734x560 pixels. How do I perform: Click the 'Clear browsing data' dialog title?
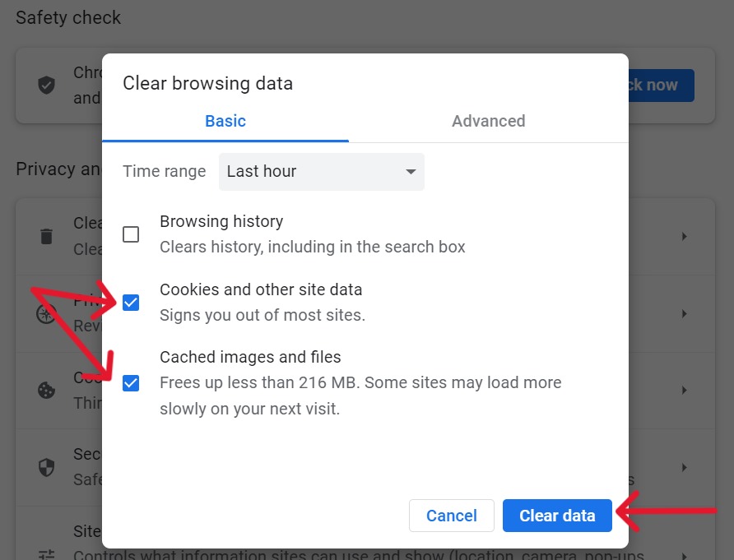click(208, 84)
